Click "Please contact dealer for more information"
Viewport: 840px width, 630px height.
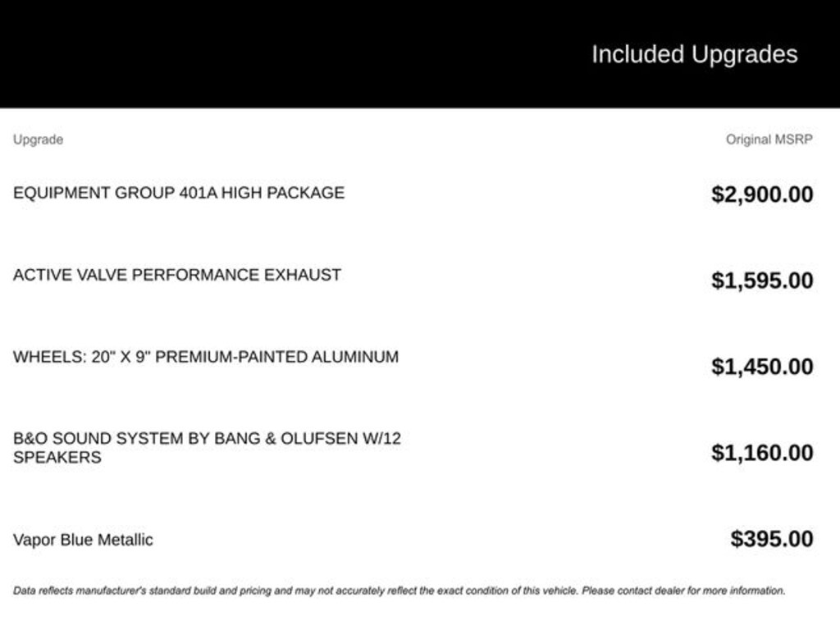(683, 590)
